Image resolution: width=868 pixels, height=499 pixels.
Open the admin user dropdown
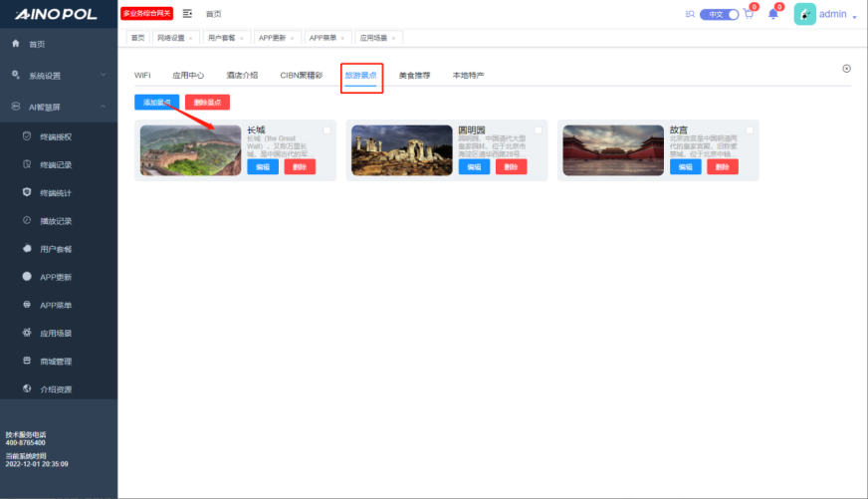832,15
